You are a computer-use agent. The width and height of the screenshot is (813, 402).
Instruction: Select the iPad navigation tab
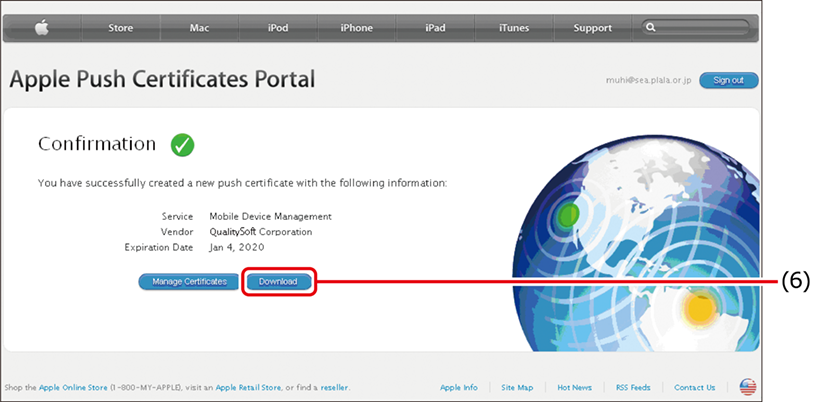tap(436, 28)
